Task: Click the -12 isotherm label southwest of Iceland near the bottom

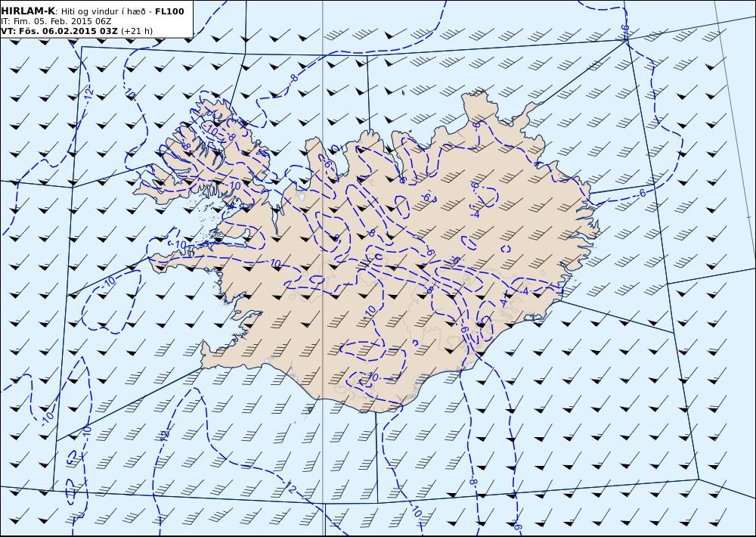Action: tap(290, 488)
